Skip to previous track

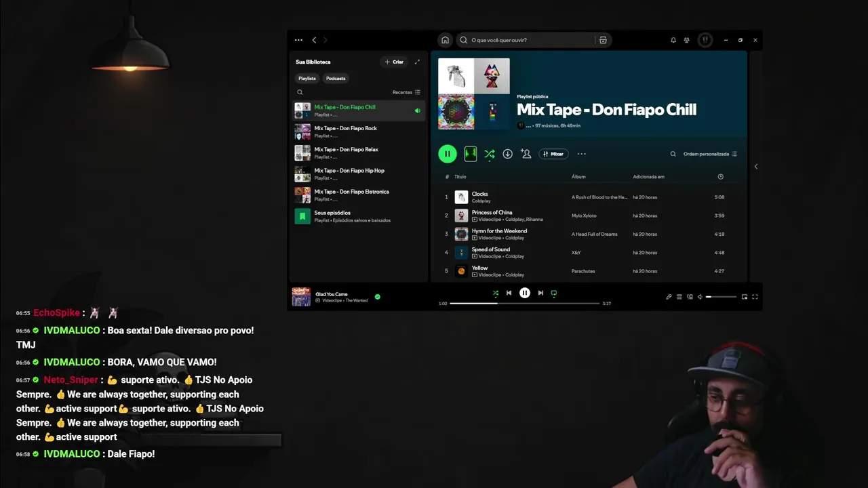[509, 293]
